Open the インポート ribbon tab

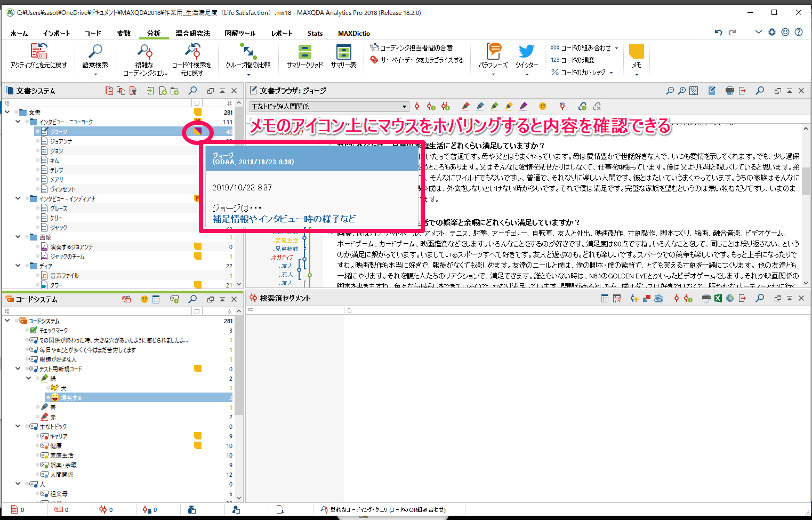click(57, 34)
